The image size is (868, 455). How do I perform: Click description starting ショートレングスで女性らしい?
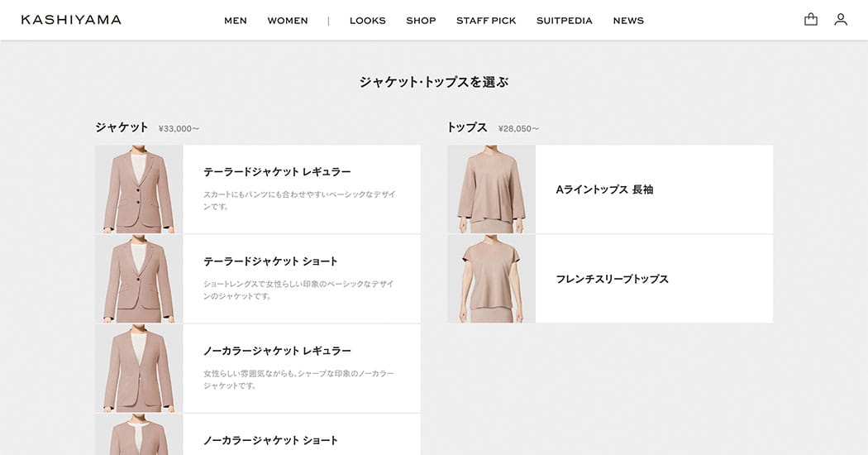[298, 290]
